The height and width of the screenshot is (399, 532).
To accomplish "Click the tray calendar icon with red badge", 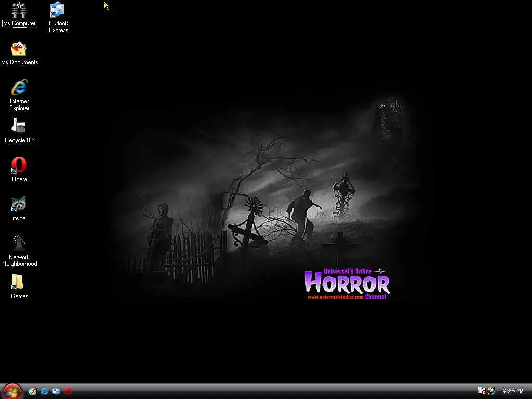I will [482, 391].
